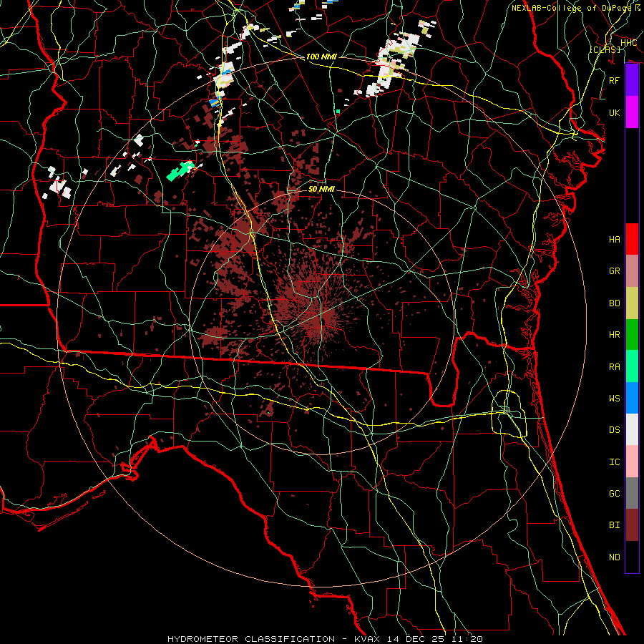Click the red HA legend swatch

[632, 239]
